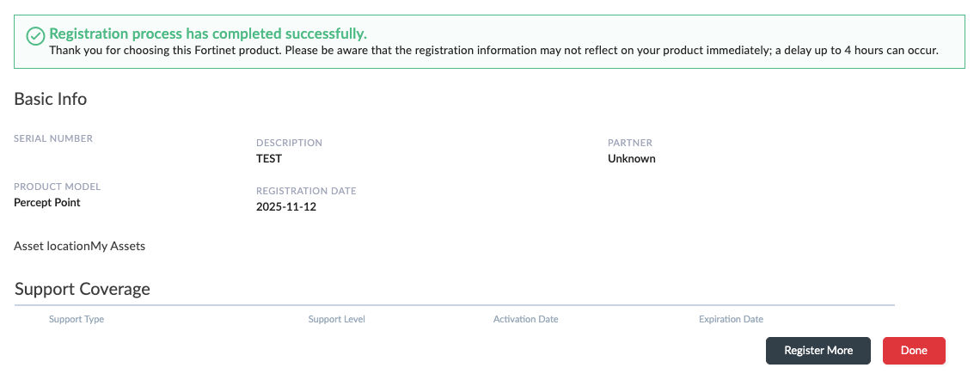The width and height of the screenshot is (980, 380).
Task: Click the green success checkmark icon
Action: tap(35, 35)
